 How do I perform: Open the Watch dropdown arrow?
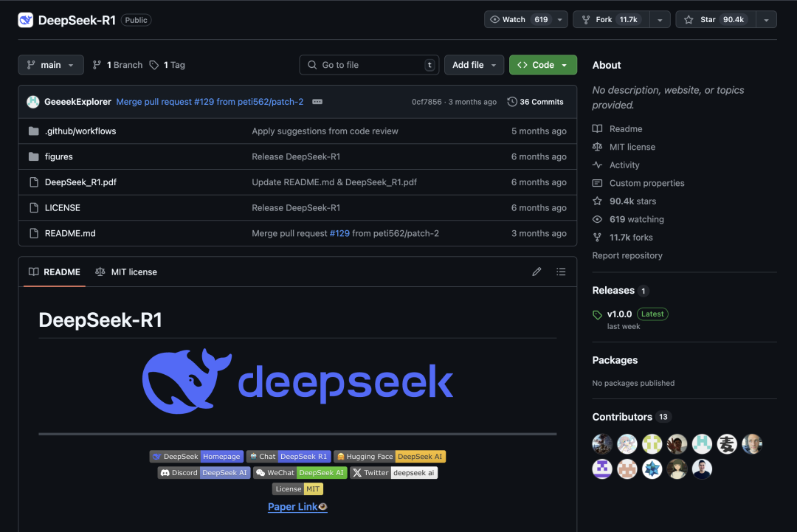pos(560,19)
